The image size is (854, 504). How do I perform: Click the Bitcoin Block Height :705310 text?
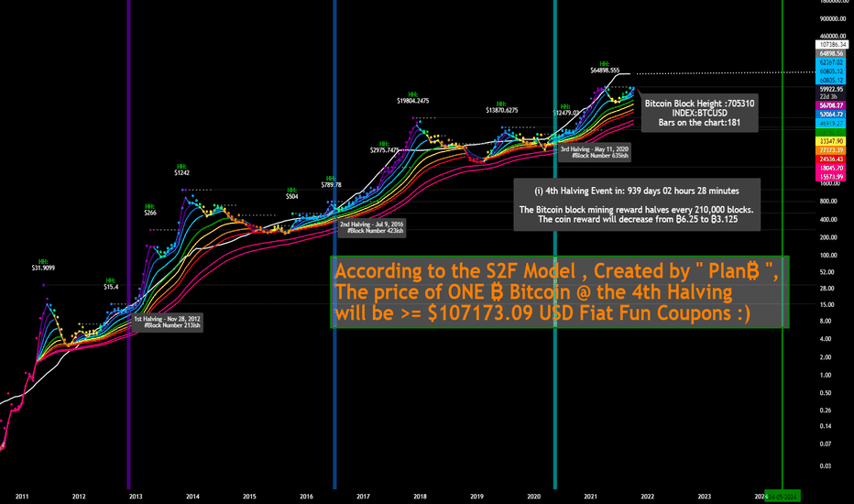point(699,104)
